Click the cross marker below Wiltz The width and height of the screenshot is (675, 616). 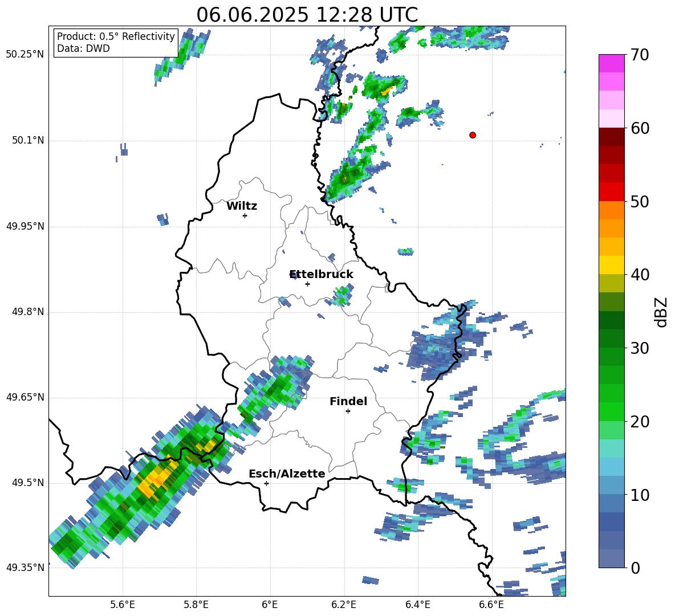(245, 215)
